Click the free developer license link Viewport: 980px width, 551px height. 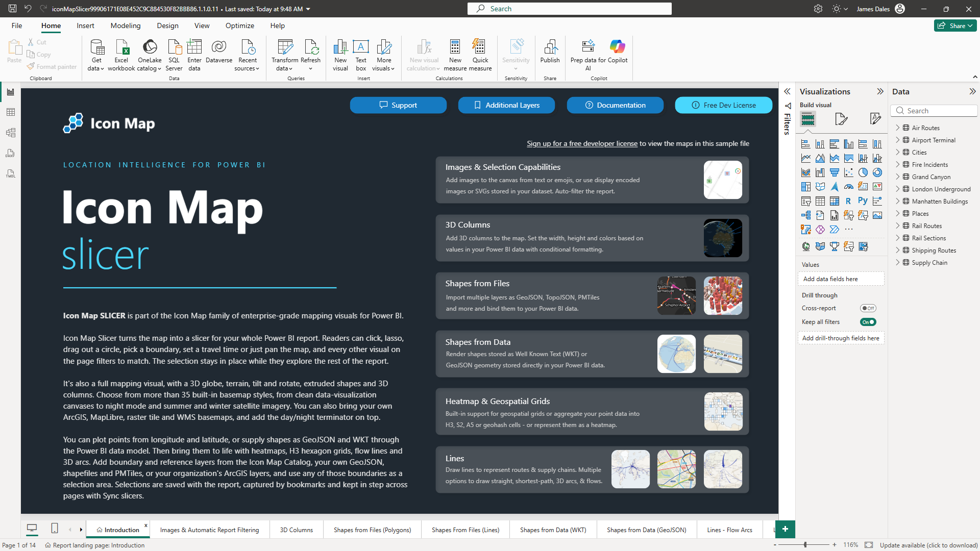tap(582, 143)
